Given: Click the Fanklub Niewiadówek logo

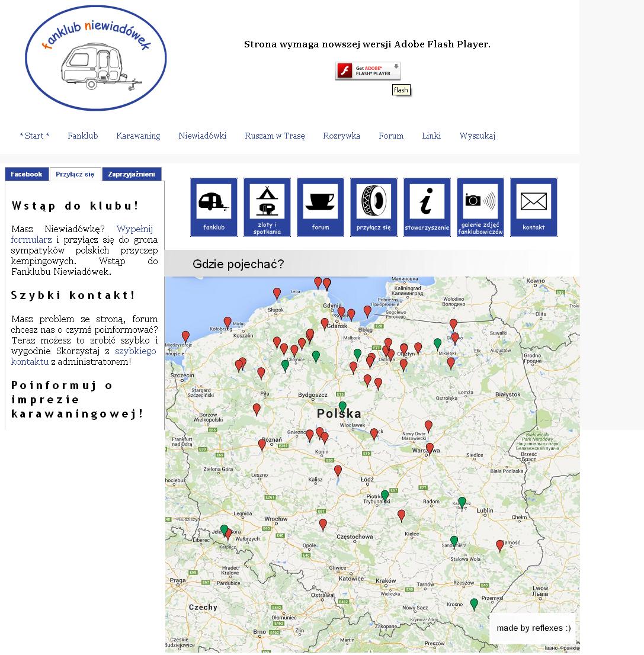Looking at the screenshot, I should point(96,58).
